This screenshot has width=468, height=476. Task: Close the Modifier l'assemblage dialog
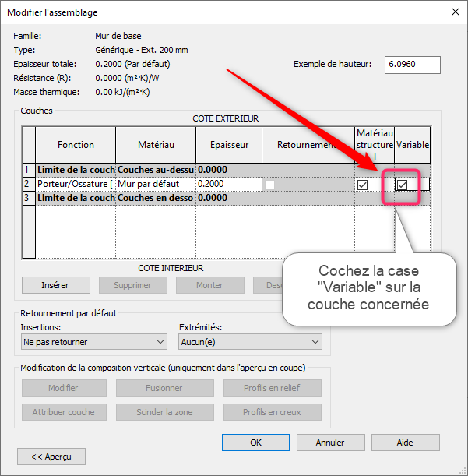pyautogui.click(x=454, y=12)
